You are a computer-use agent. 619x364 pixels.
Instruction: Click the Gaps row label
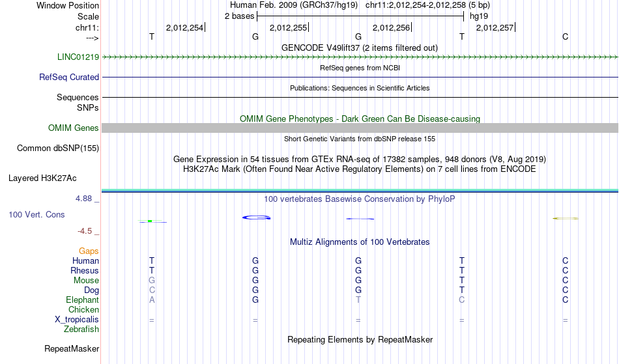(x=89, y=251)
